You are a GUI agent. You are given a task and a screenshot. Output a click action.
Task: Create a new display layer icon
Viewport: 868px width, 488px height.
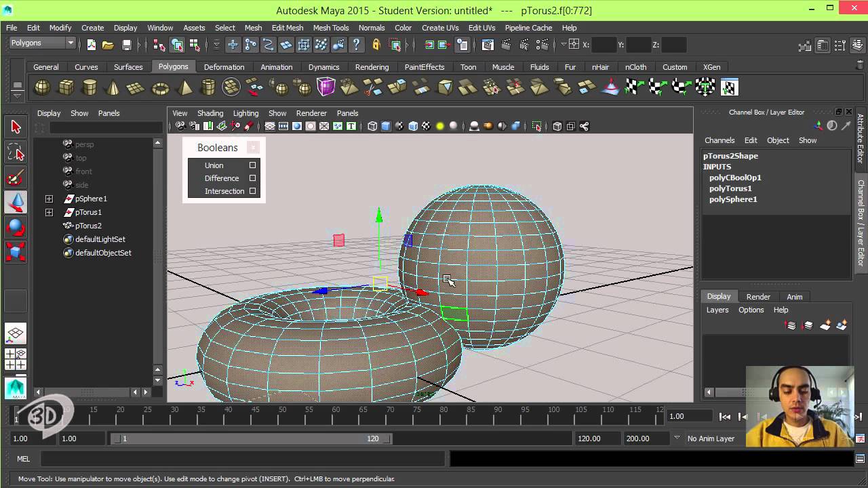click(825, 325)
